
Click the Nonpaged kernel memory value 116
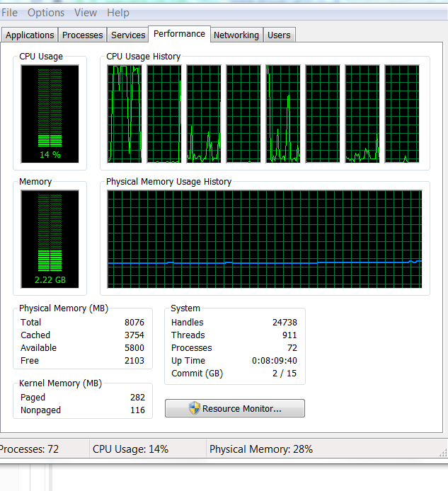[137, 410]
